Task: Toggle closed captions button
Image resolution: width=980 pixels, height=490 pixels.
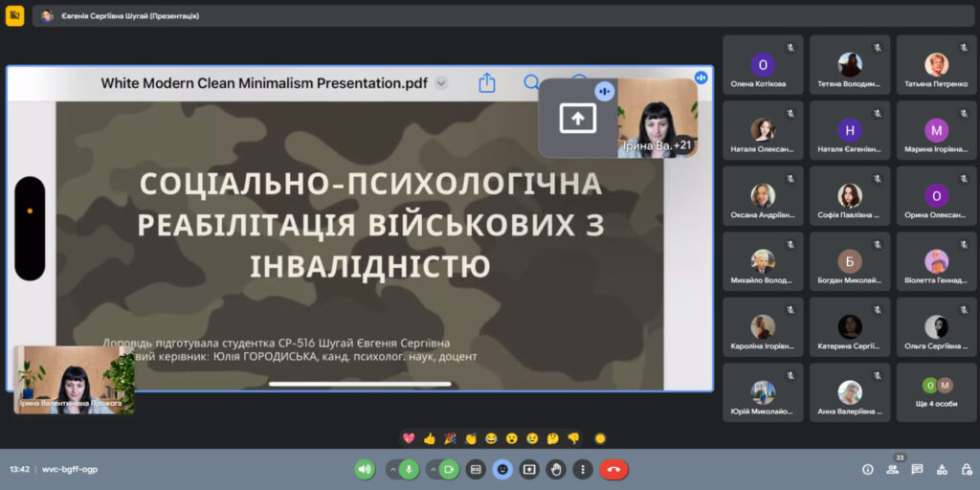Action: (476, 469)
